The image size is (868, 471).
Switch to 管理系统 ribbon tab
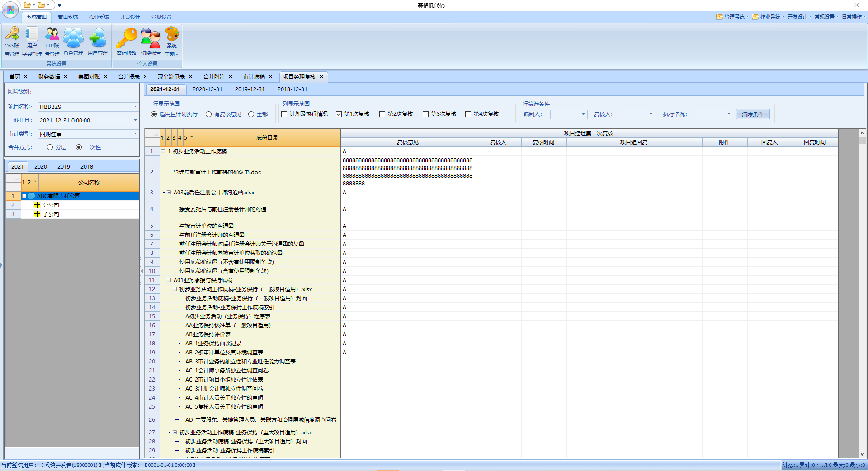[x=68, y=17]
